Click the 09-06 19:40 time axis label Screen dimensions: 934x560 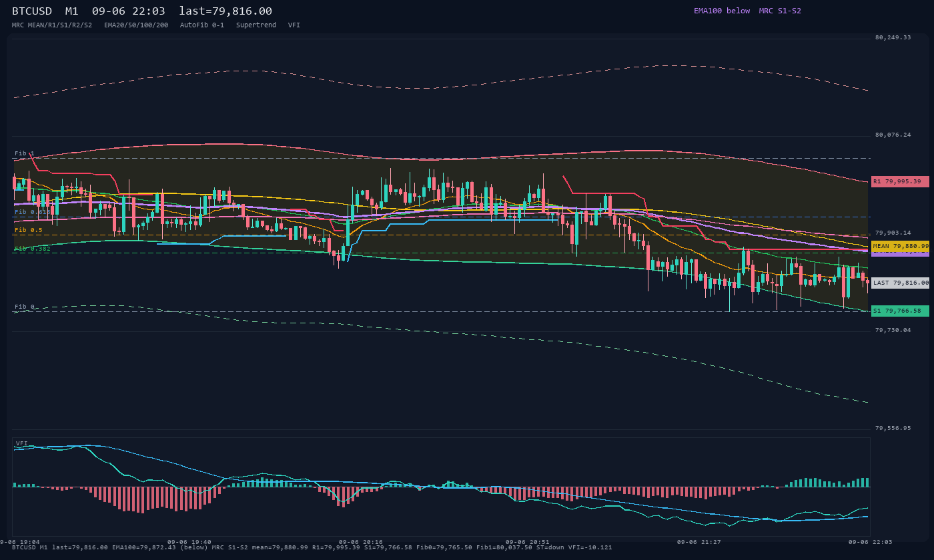(x=189, y=542)
